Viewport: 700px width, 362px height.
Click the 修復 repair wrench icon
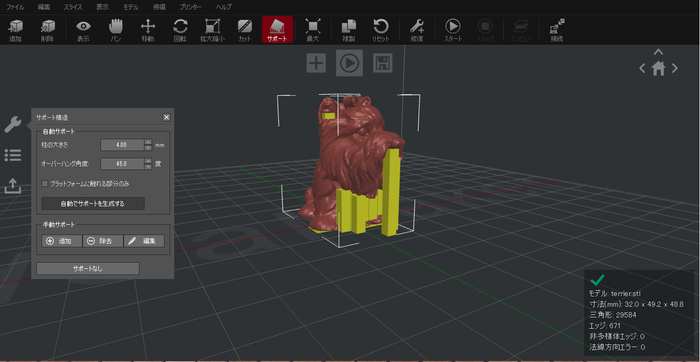(417, 30)
